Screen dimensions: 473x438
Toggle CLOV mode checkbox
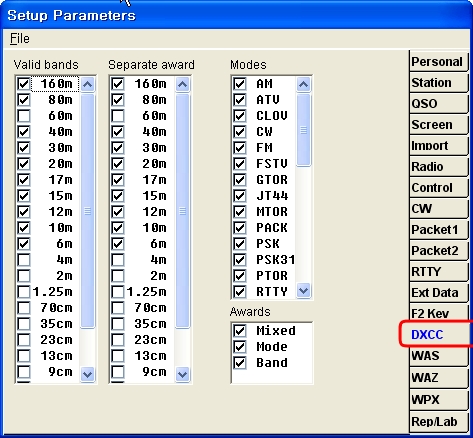point(240,116)
